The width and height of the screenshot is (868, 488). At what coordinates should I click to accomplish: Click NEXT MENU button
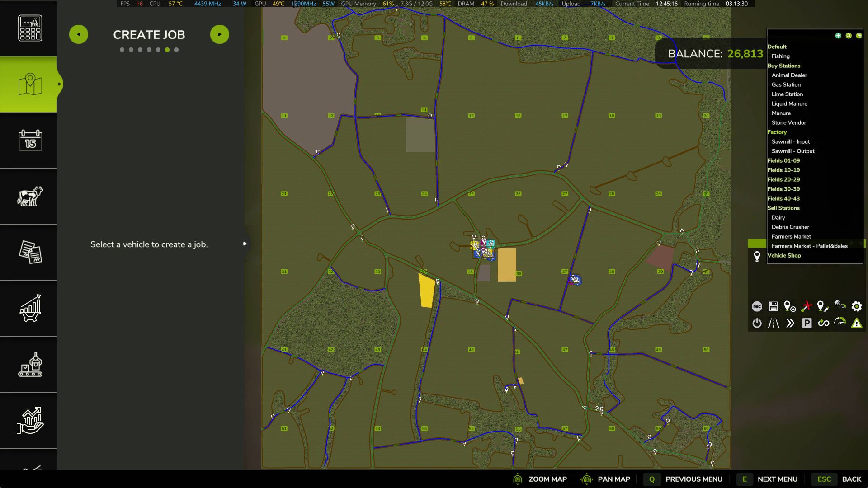[x=767, y=479]
